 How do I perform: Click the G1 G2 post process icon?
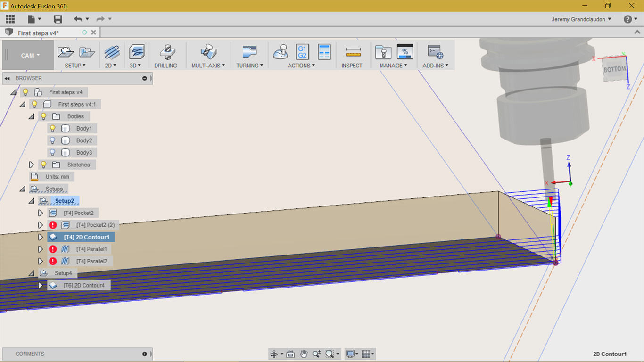[302, 52]
